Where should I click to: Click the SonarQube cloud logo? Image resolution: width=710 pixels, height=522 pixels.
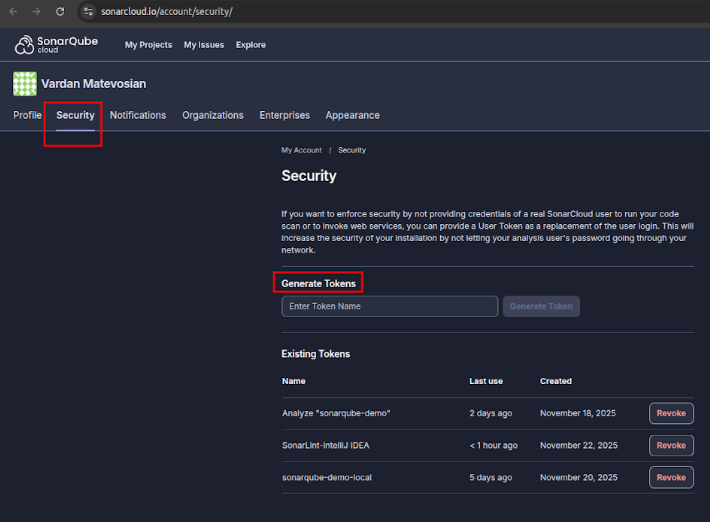coord(56,44)
